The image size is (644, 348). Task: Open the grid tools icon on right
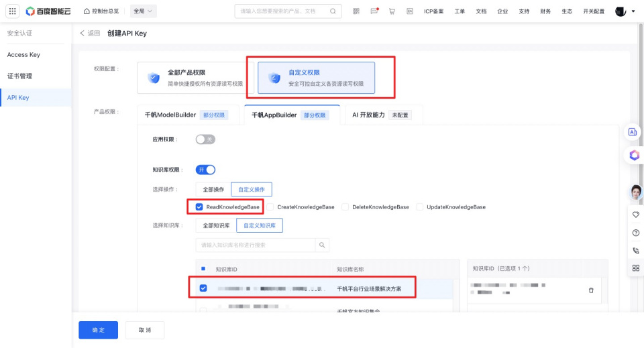(636, 268)
